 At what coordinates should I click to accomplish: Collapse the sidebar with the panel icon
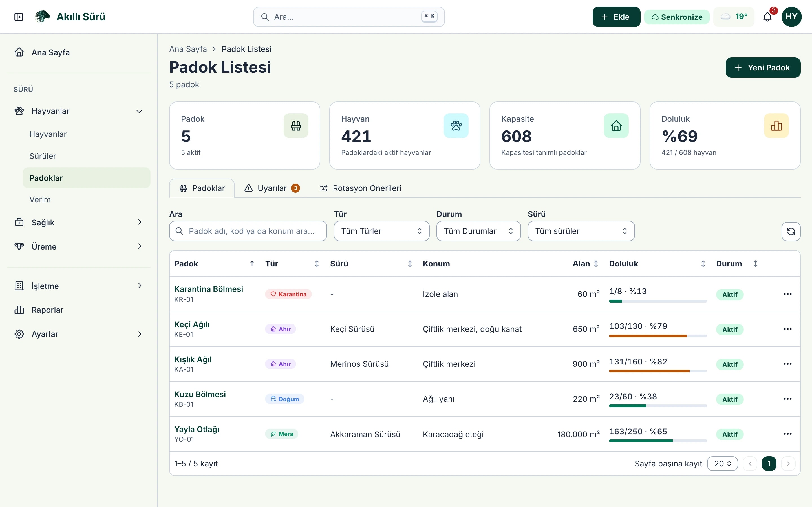point(18,17)
